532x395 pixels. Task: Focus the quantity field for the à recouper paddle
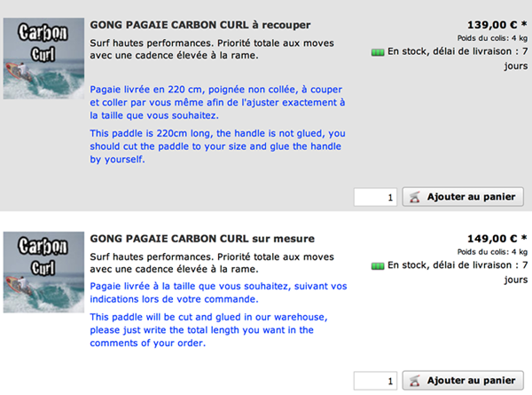pyautogui.click(x=375, y=197)
